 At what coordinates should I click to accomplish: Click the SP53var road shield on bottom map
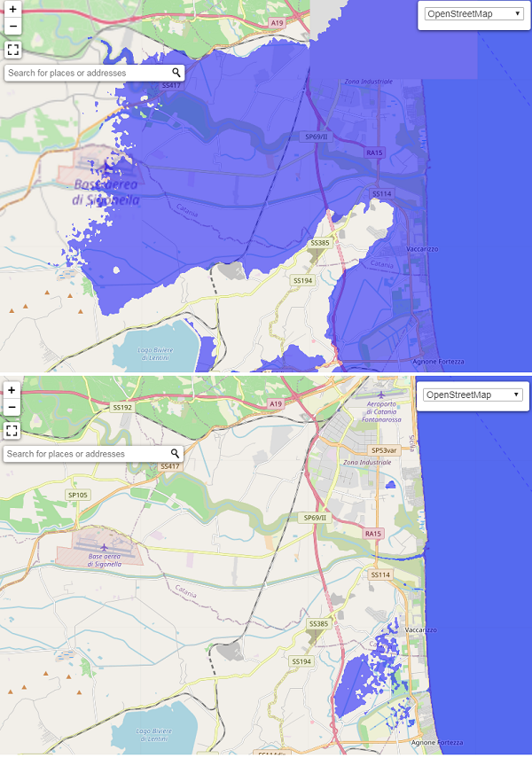[x=384, y=450]
